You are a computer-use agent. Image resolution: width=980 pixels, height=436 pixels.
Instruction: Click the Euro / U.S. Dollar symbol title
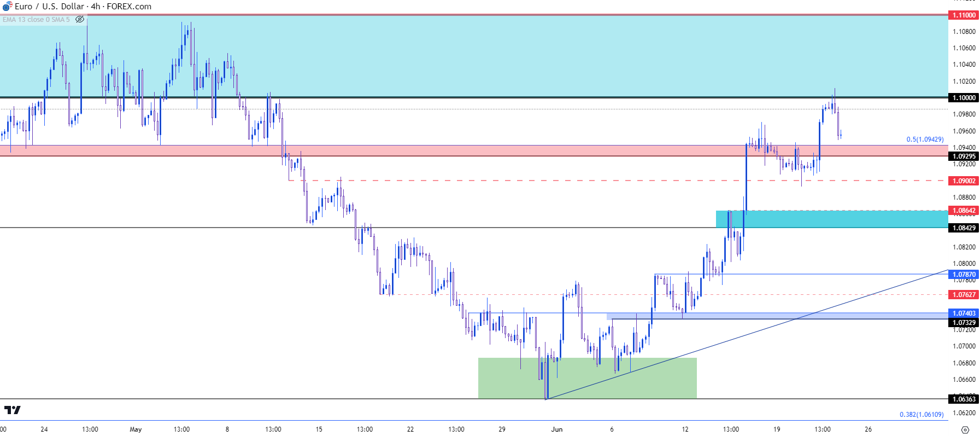(50, 7)
